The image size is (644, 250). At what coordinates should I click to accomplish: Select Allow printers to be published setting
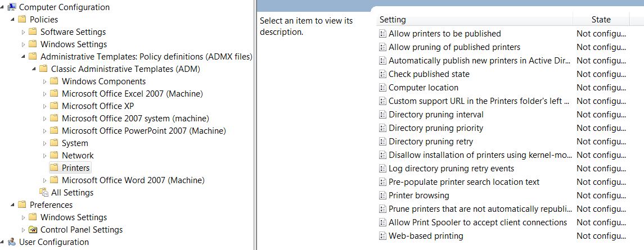point(445,34)
